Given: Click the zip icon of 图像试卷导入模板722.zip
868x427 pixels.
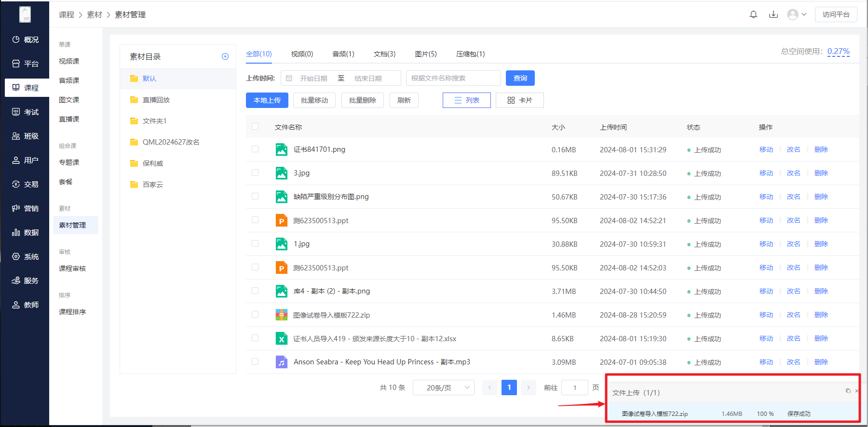Looking at the screenshot, I should [x=282, y=315].
